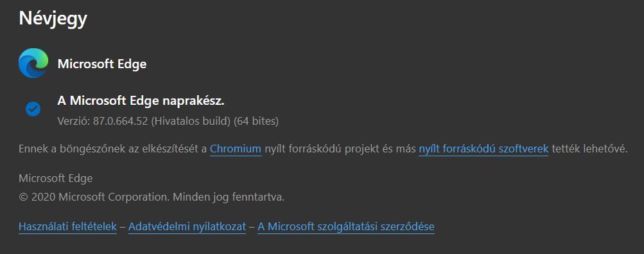
Task: Click the Microsoft Edge title beside the logo
Action: click(102, 64)
